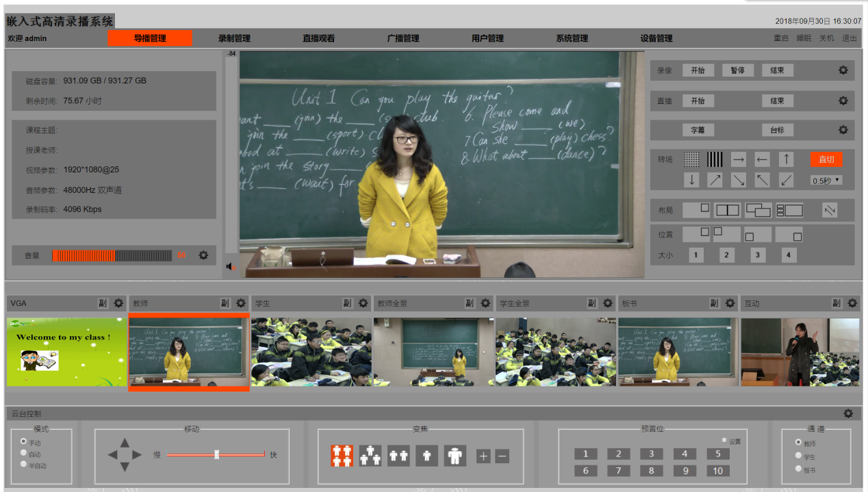Pan camera up with up arrow

(125, 442)
